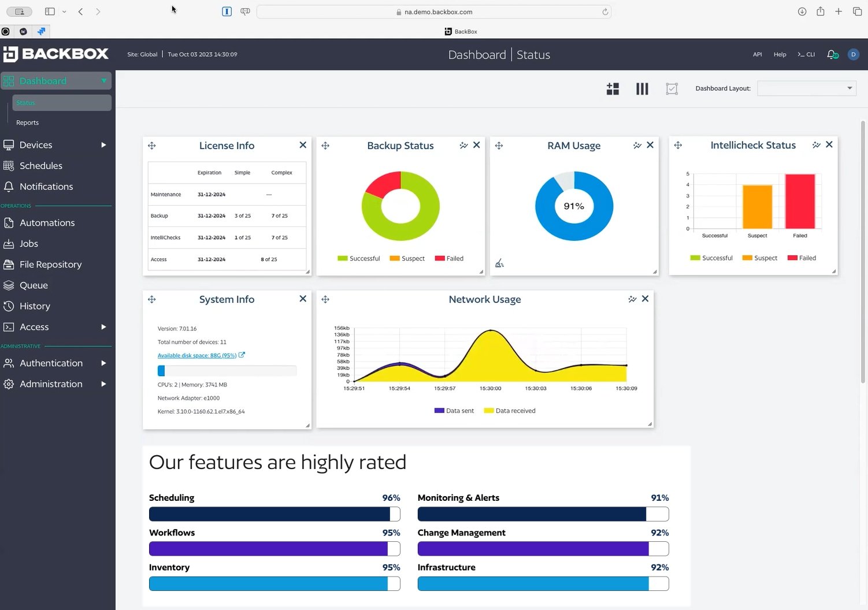Image resolution: width=868 pixels, height=610 pixels.
Task: Click the Available disk space link
Action: [197, 355]
